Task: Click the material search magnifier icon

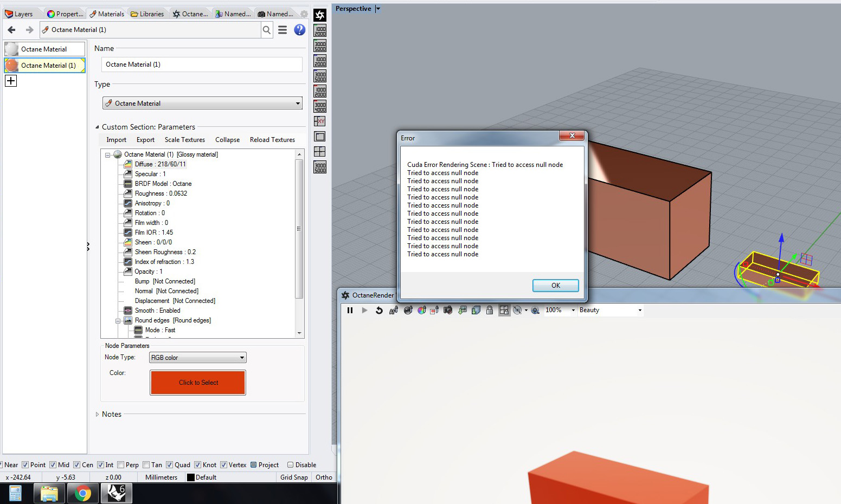Action: tap(267, 30)
